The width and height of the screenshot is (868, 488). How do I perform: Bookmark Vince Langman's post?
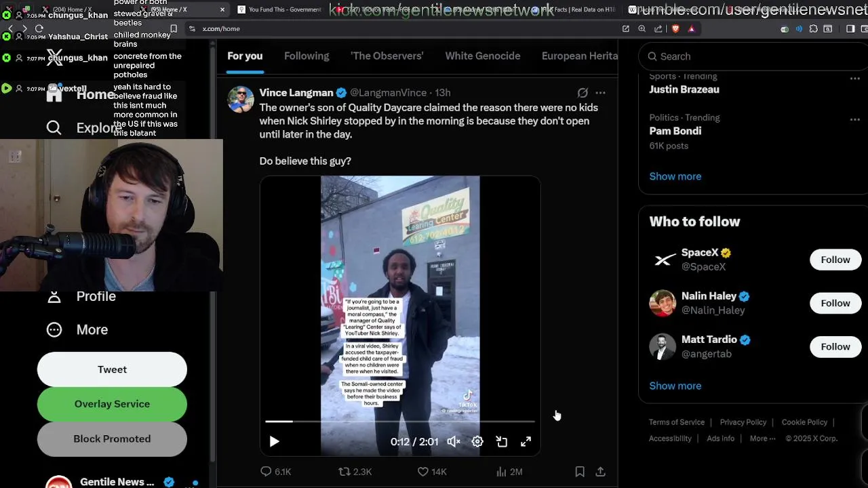click(580, 472)
